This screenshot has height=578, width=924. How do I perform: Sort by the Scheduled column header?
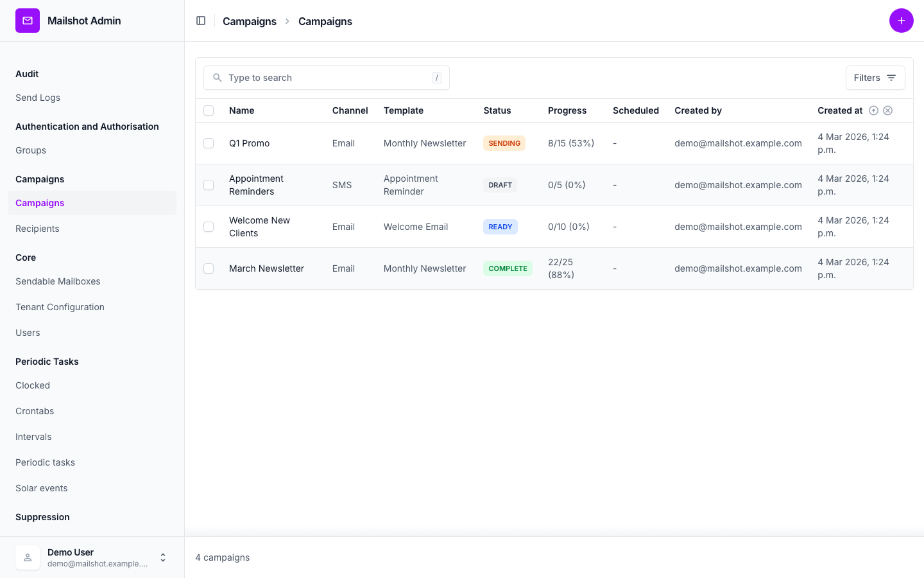click(x=636, y=110)
